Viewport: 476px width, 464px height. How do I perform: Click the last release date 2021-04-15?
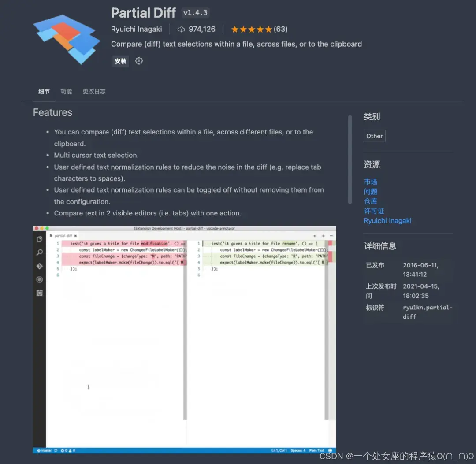pos(421,291)
